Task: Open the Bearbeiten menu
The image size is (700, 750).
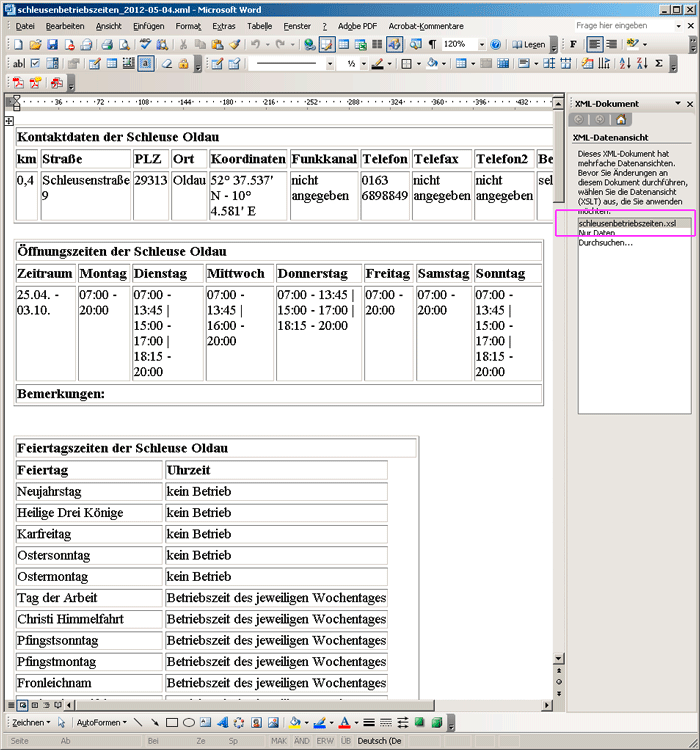Action: (65, 26)
